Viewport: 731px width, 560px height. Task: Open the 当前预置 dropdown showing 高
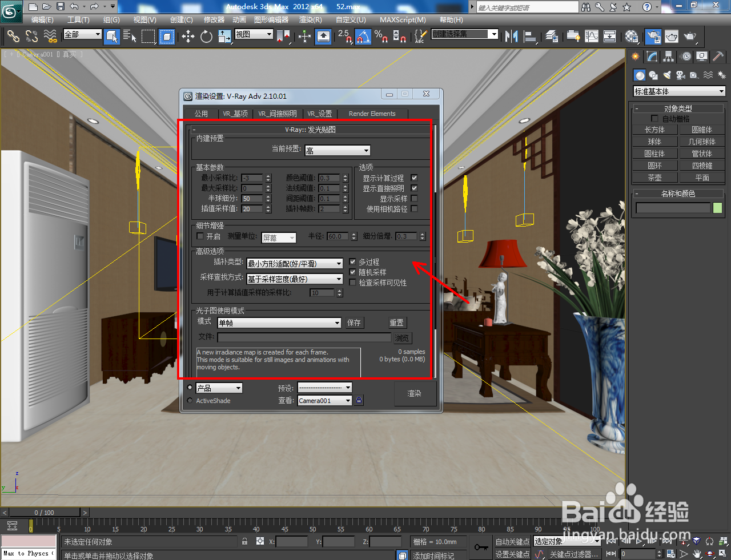pyautogui.click(x=338, y=151)
